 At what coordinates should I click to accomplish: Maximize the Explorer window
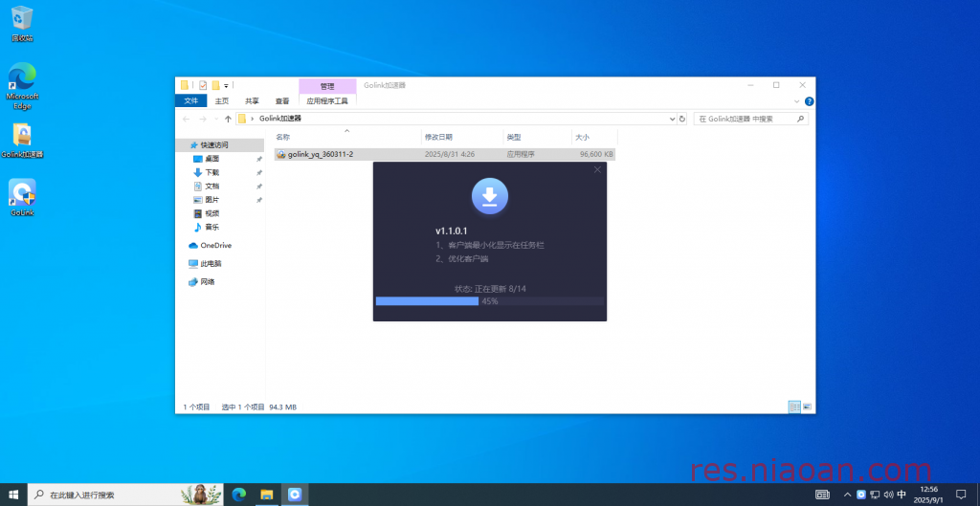click(x=776, y=85)
